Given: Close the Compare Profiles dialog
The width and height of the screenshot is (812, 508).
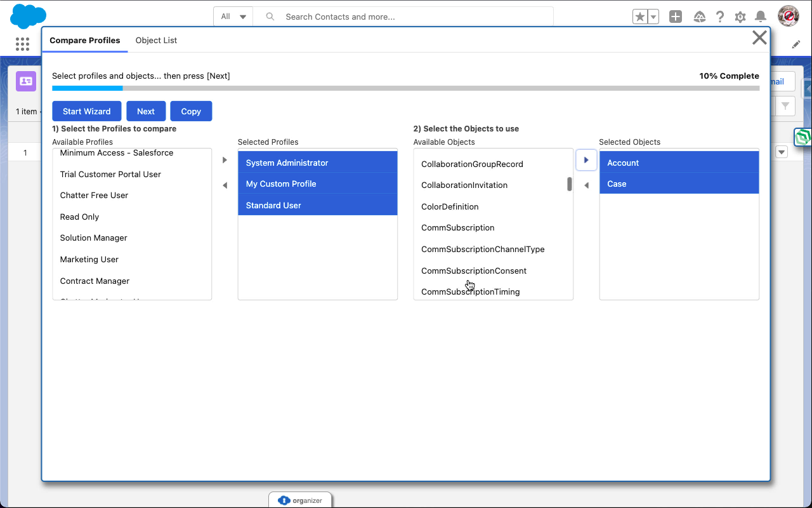Looking at the screenshot, I should (759, 38).
